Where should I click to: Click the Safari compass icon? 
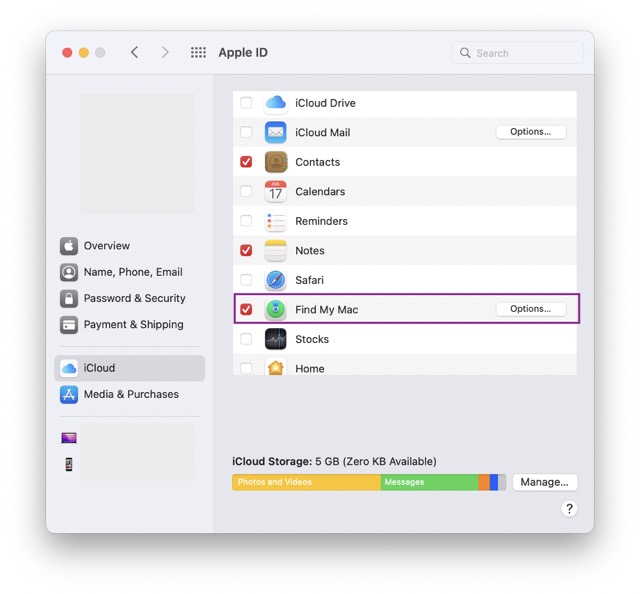(276, 280)
